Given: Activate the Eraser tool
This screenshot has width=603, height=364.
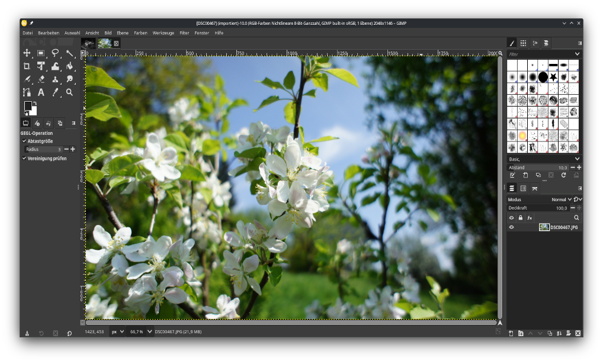Looking at the screenshot, I should (x=41, y=79).
